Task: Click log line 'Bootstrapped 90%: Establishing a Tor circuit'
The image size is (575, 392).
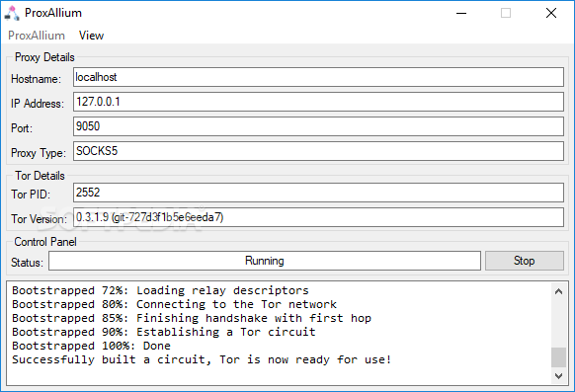Action: pos(164,332)
